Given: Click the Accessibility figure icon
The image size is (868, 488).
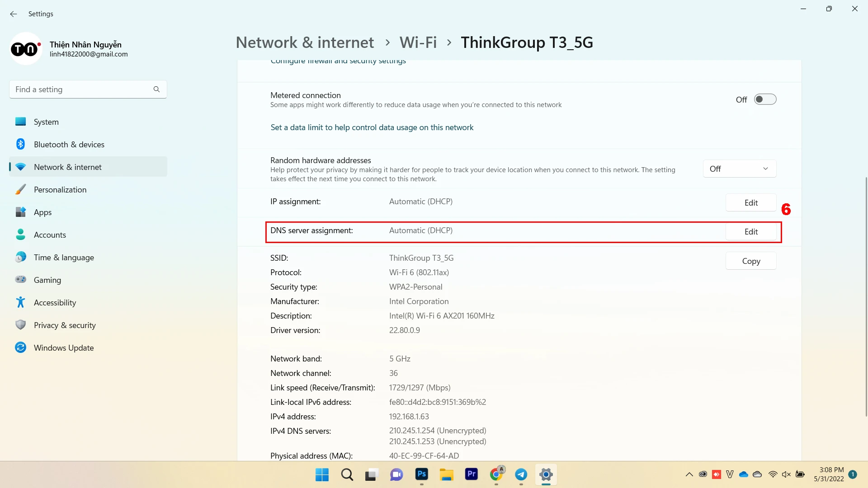Looking at the screenshot, I should coord(21,302).
